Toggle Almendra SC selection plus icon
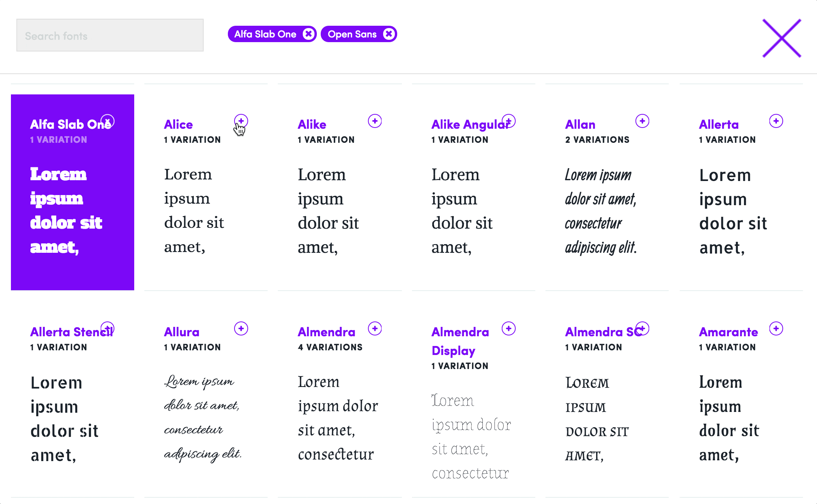Viewport: 817px width, 504px height. [642, 328]
